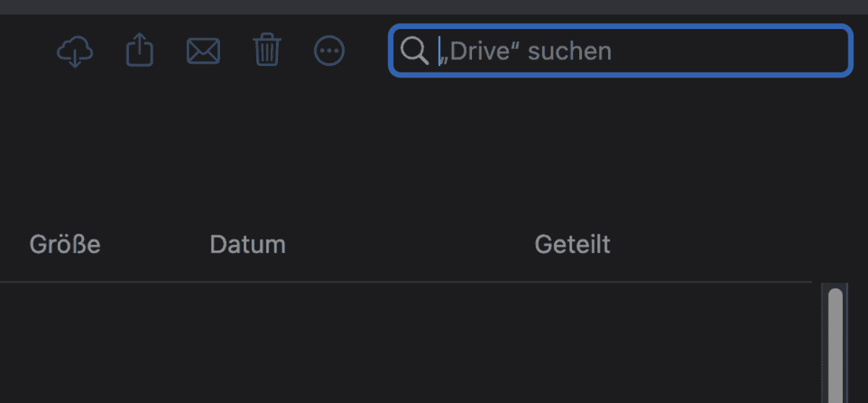This screenshot has height=403, width=868.
Task: Open the more options ellipsis icon
Action: [329, 51]
